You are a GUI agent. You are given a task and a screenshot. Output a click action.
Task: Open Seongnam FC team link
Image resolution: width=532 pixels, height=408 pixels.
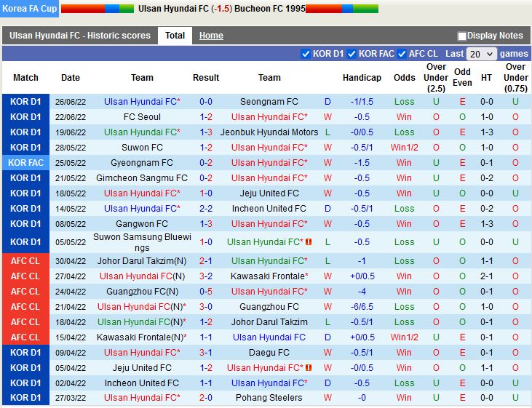click(x=269, y=102)
